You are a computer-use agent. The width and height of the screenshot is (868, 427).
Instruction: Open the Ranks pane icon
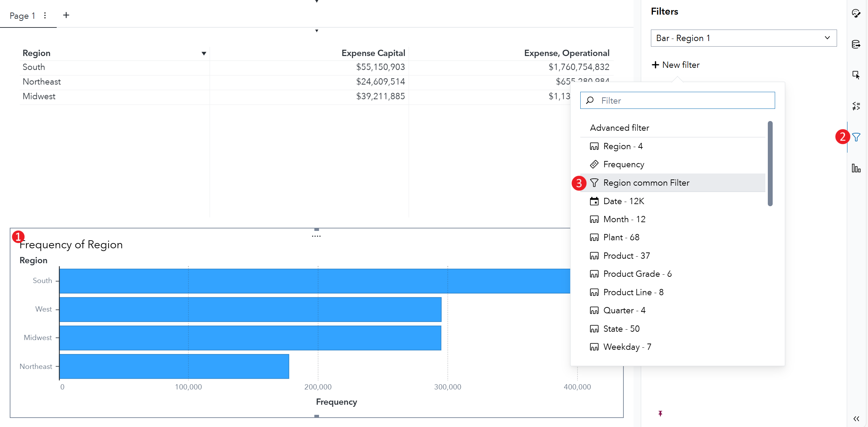(x=856, y=168)
